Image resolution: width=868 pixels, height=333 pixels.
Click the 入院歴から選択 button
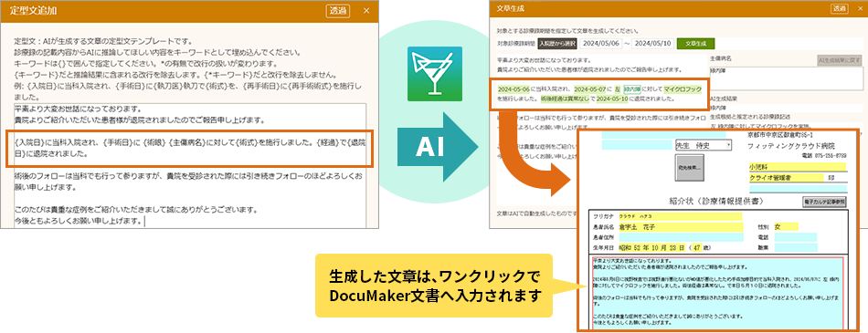557,43
